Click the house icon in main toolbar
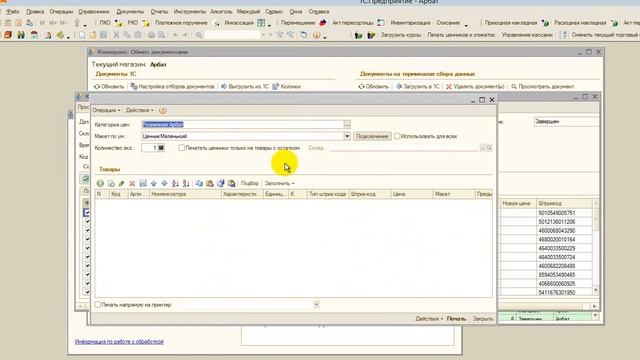The width and height of the screenshot is (640, 360). 34,35
